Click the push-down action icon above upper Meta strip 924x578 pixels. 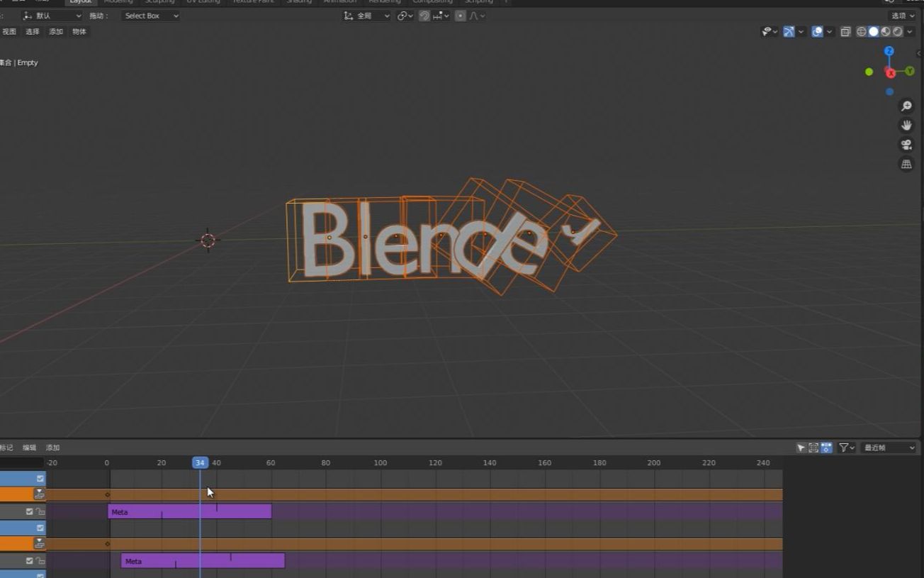(40, 494)
